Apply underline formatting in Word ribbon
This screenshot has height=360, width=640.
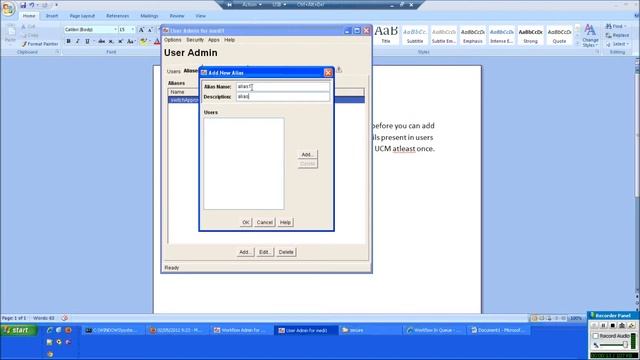87,41
